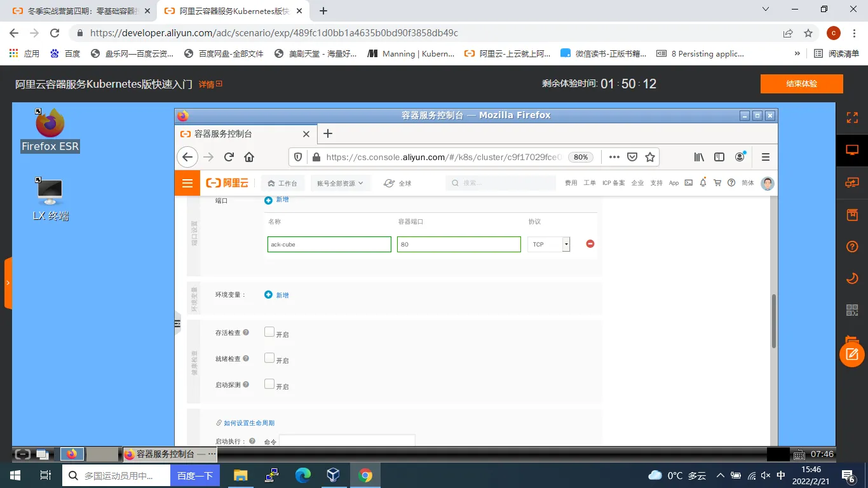Open the Firefox library icon

coord(699,157)
